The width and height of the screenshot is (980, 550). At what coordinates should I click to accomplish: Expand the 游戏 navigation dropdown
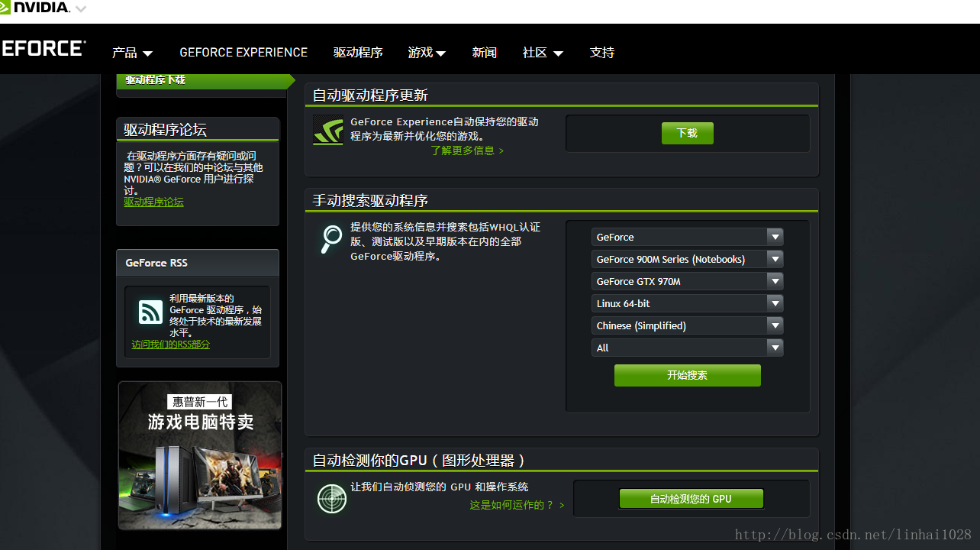427,53
